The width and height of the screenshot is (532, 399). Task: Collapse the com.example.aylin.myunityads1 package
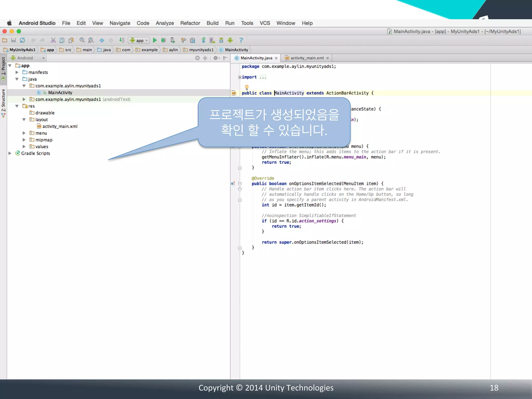point(24,86)
